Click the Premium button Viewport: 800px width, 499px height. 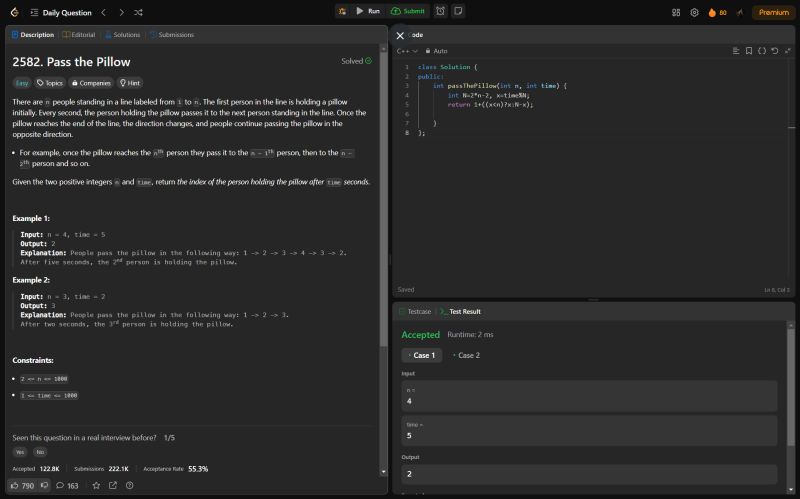click(773, 12)
